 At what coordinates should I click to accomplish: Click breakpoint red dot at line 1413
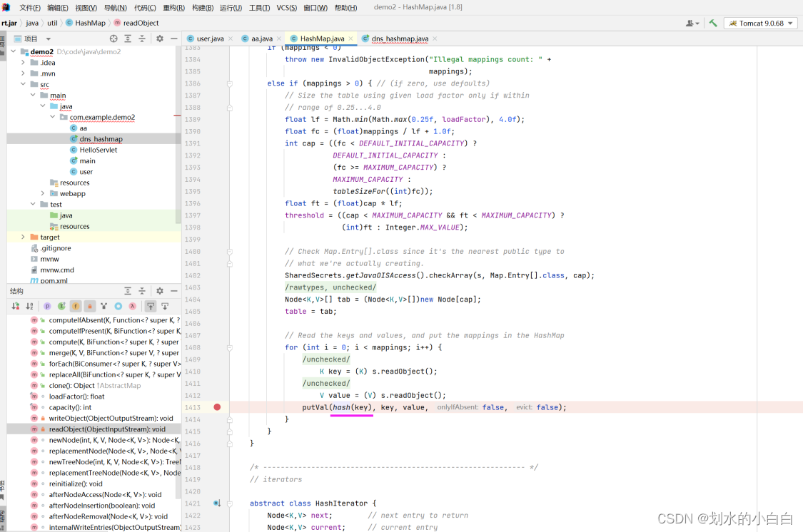217,407
